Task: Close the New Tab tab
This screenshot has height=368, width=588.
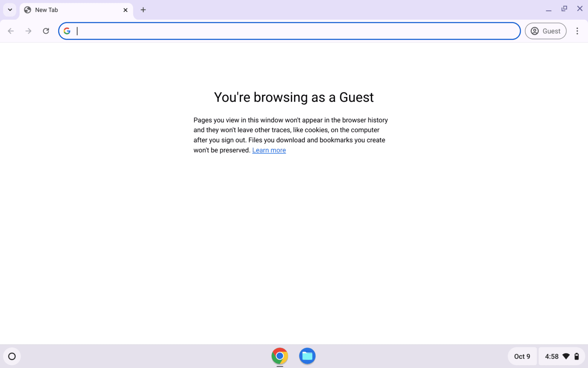Action: (125, 10)
